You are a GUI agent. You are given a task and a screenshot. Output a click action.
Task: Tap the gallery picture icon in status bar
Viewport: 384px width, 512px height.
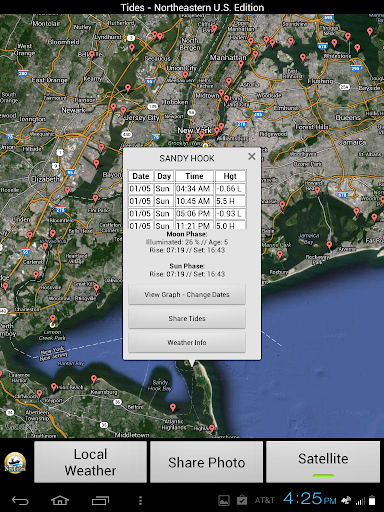(x=224, y=500)
